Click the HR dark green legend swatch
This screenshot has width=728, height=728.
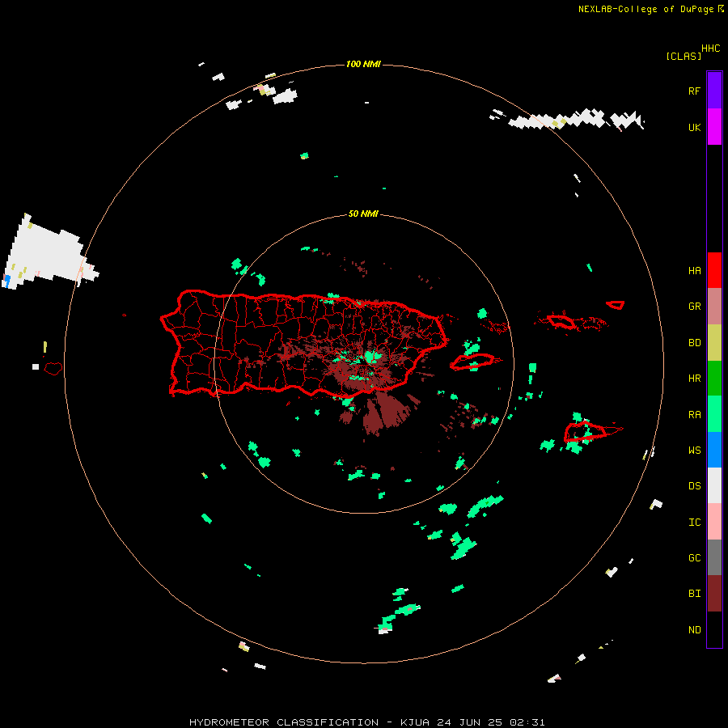tap(714, 378)
